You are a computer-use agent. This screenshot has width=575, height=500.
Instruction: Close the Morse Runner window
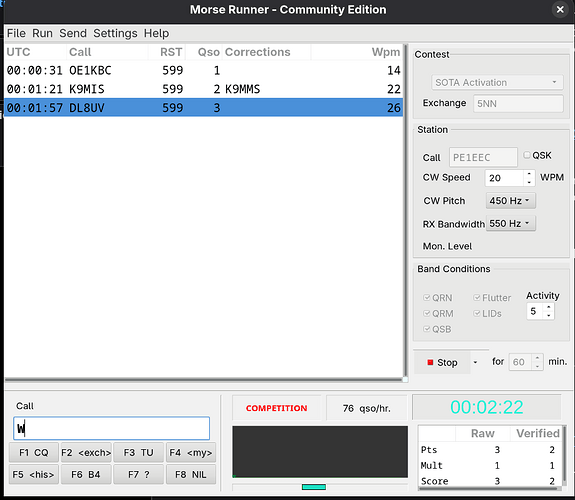point(560,10)
